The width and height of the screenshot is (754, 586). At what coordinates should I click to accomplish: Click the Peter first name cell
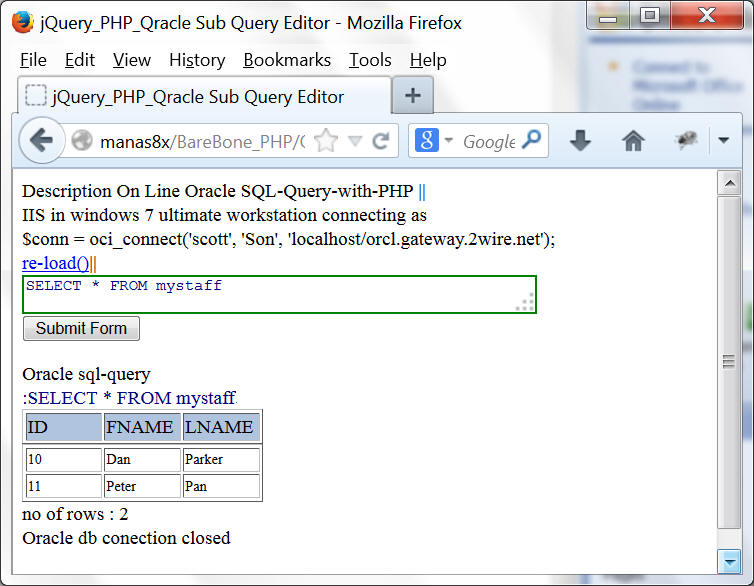[142, 486]
